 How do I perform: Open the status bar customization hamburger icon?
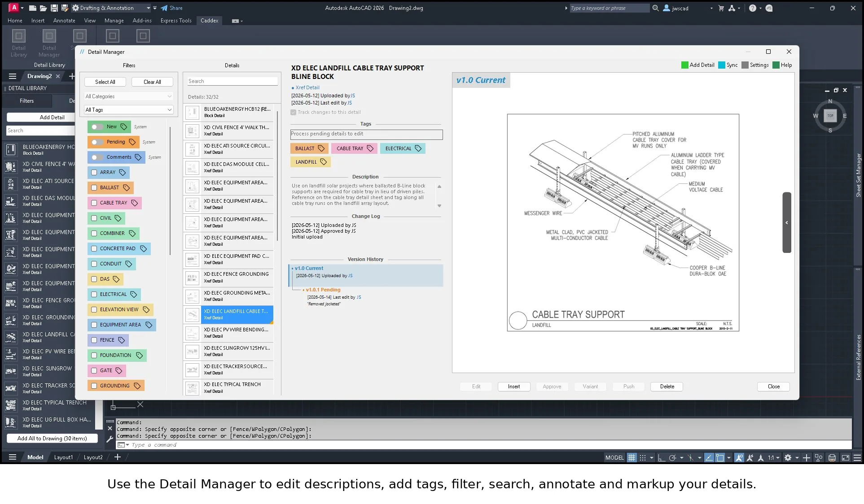coord(857,457)
